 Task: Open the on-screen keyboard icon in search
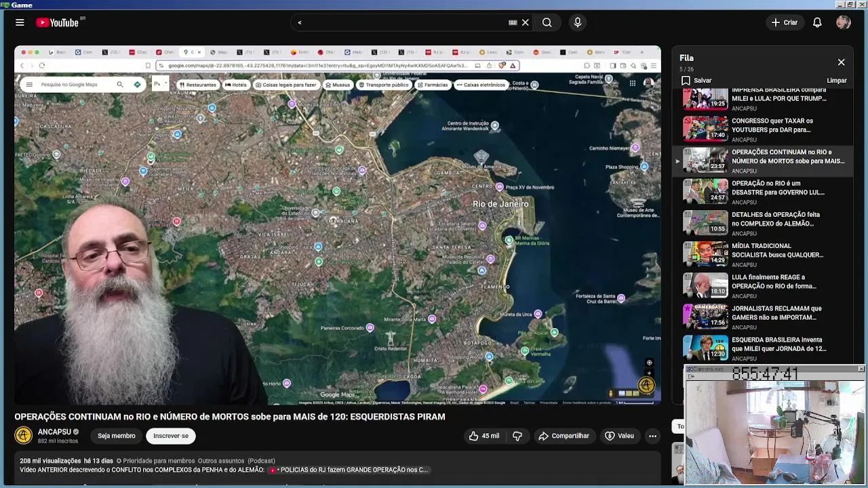[513, 22]
